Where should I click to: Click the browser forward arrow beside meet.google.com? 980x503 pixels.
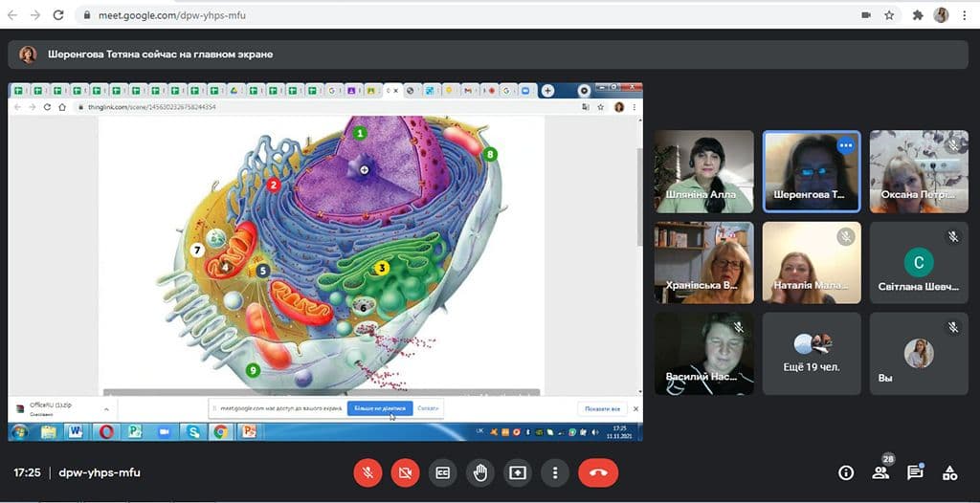click(35, 15)
